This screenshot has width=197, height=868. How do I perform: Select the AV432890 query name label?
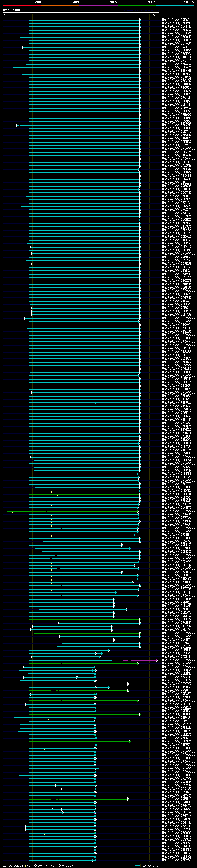11,10
